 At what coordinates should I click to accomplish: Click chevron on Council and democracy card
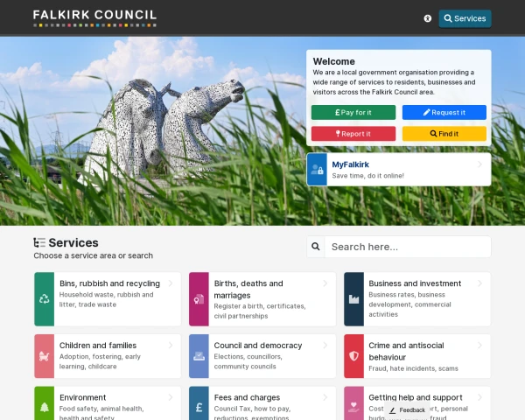[x=325, y=346]
